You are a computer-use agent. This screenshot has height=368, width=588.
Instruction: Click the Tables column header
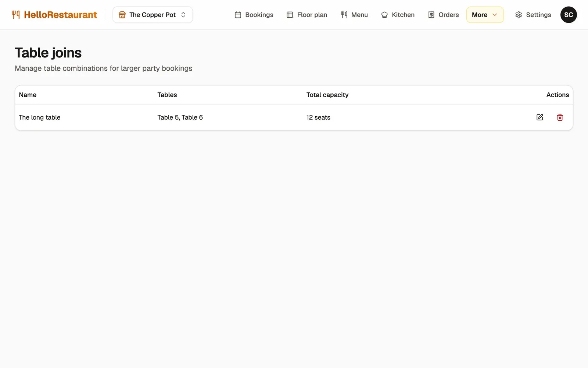point(167,95)
